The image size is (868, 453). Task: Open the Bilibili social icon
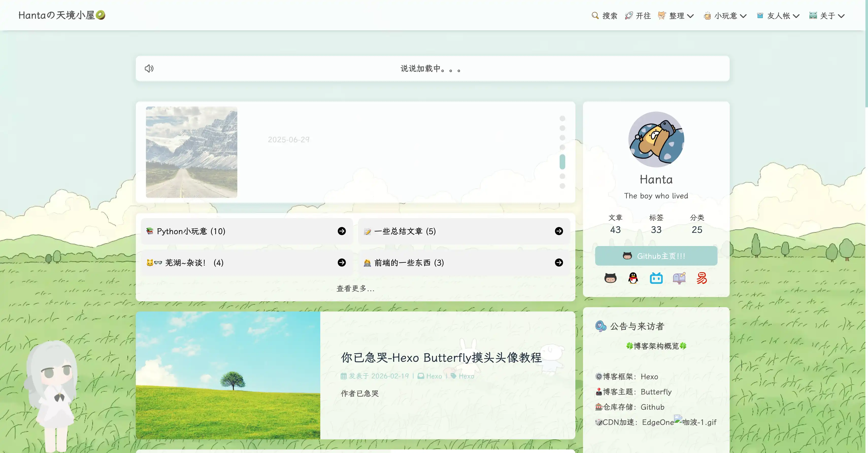(656, 278)
